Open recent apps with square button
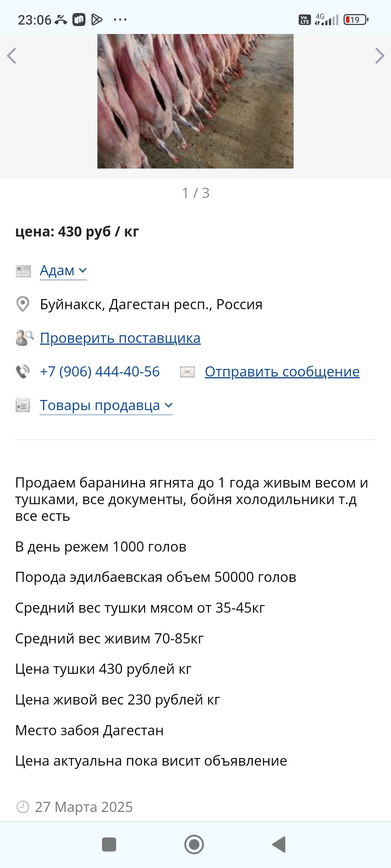The image size is (391, 868). tap(109, 845)
